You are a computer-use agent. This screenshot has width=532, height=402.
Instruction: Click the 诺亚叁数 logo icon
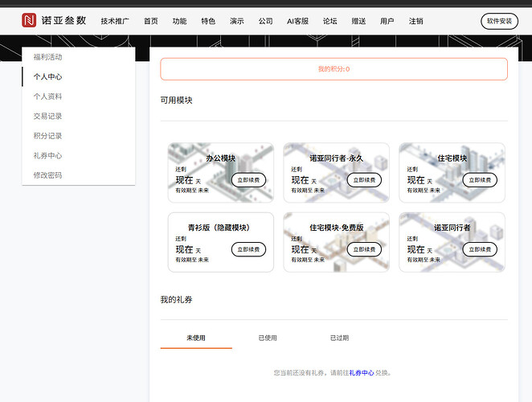[x=29, y=21]
